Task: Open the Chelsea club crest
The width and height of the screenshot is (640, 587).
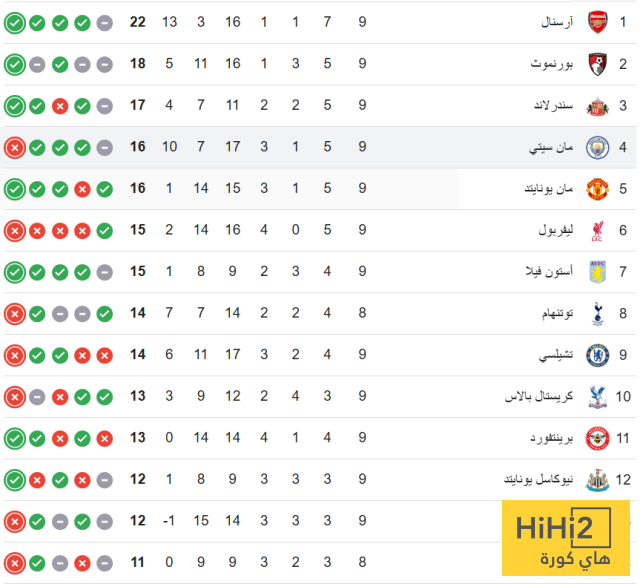Action: click(x=597, y=355)
